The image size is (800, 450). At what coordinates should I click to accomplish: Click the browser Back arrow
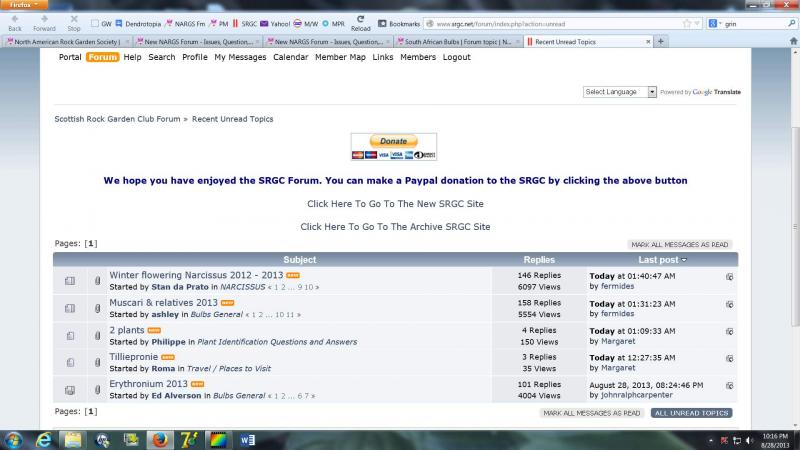(x=14, y=19)
